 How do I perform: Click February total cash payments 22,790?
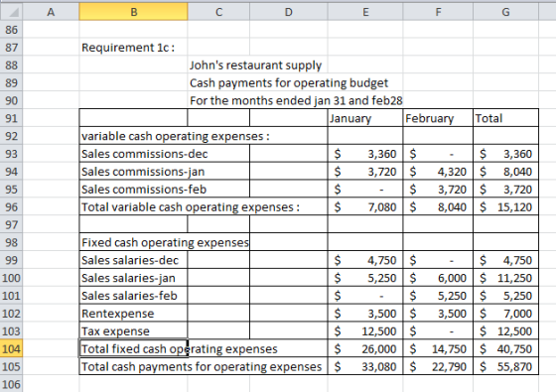438,366
